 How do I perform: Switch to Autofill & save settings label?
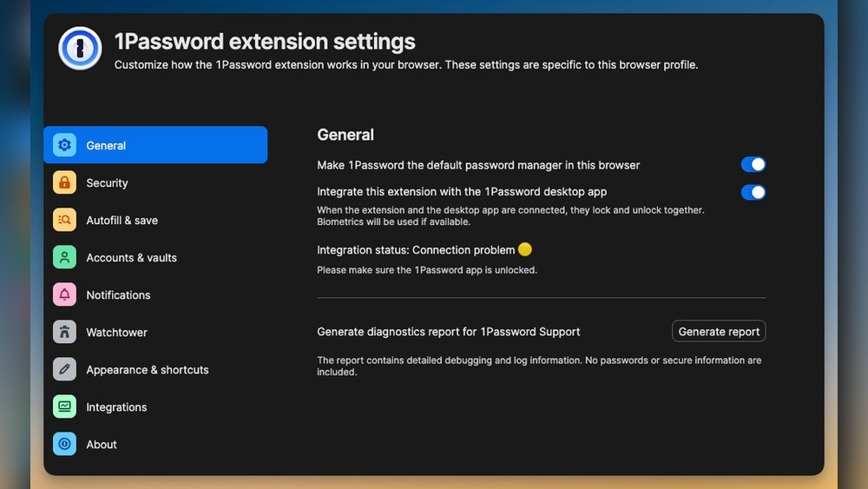122,221
